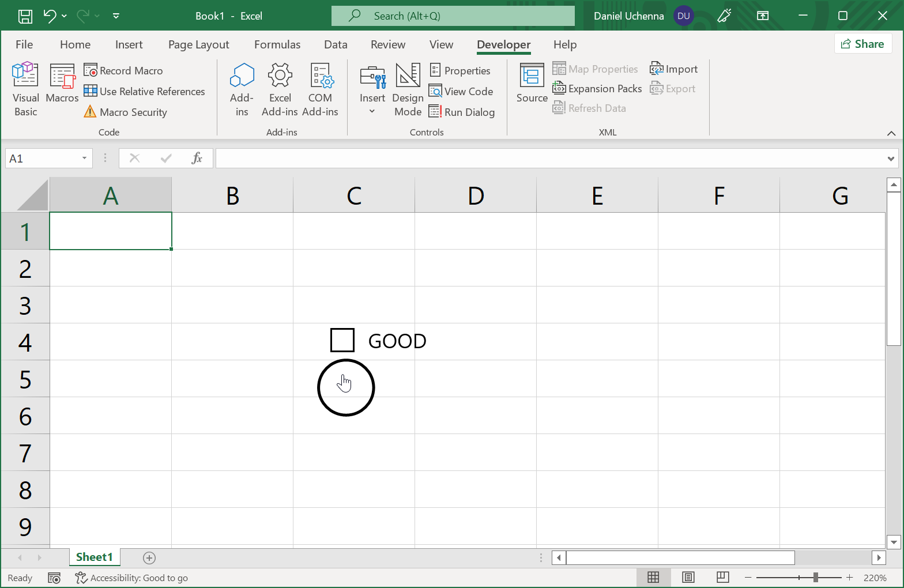
Task: Open the XML Source pane
Action: tap(532, 84)
